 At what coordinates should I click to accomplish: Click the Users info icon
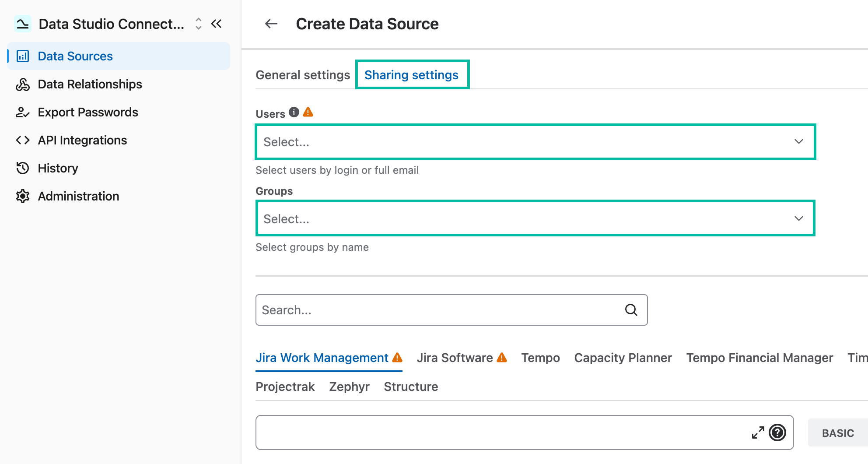[x=294, y=112]
